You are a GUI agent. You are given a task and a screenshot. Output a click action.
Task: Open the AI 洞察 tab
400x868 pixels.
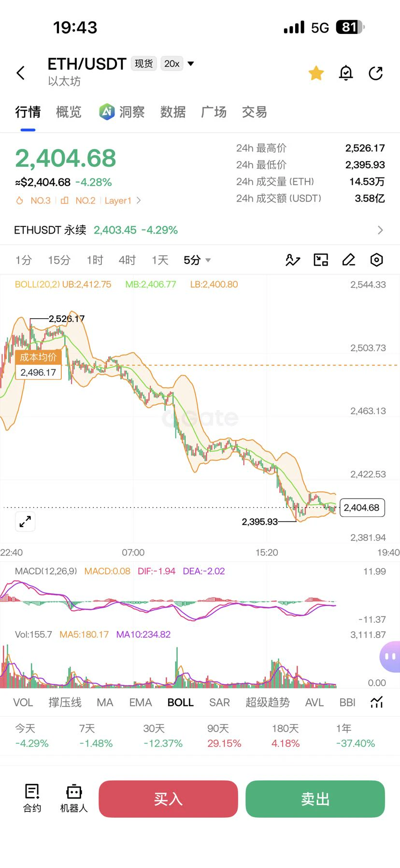click(122, 112)
